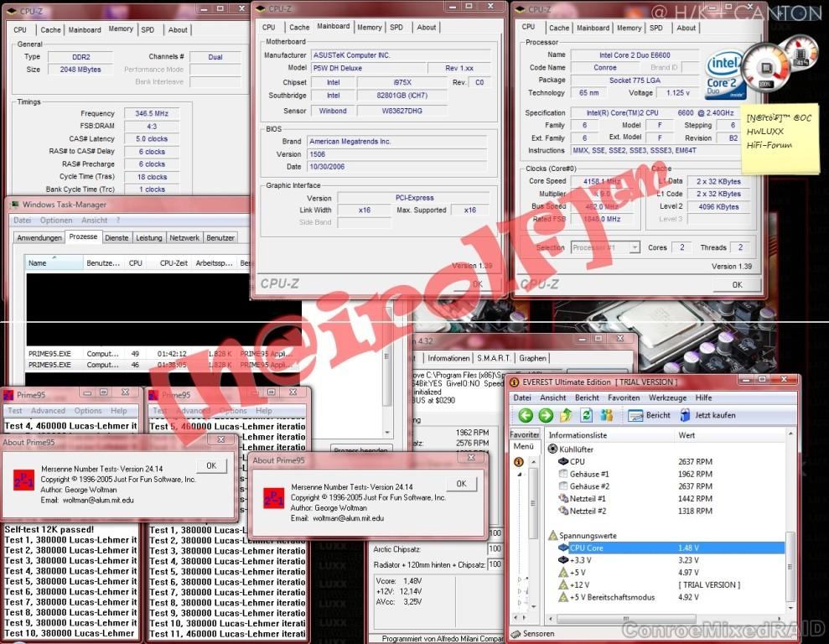Open Benutzer tab in Task-Manager

coord(220,238)
